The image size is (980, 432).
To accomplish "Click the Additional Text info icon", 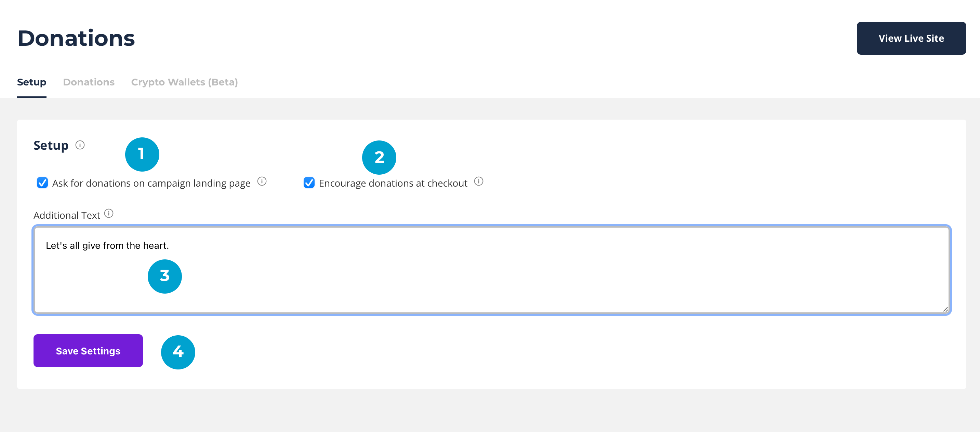I will click(x=109, y=213).
